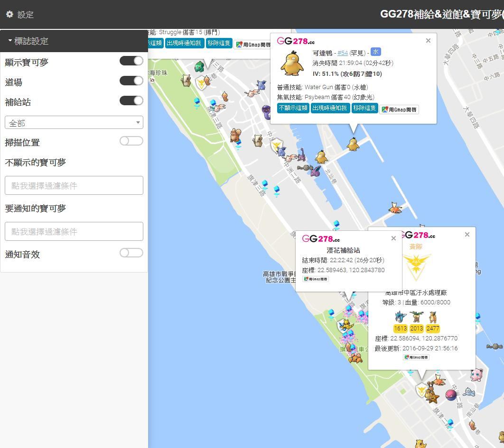Viewport: 504px width, 448px height.
Task: Click the yellow Instinct gym logo in popup
Action: (x=417, y=268)
